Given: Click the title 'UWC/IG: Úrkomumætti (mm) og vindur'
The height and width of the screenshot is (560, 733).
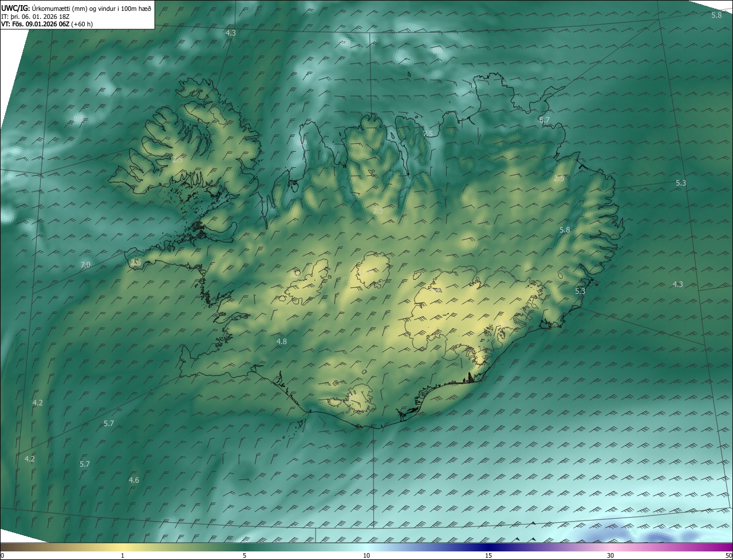Looking at the screenshot, I should pos(76,7).
